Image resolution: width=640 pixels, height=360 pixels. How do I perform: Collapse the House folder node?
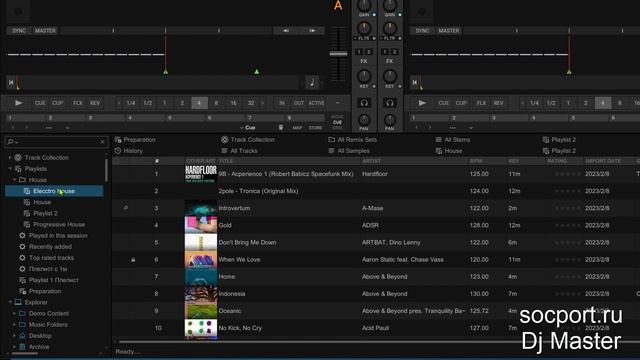click(x=14, y=180)
